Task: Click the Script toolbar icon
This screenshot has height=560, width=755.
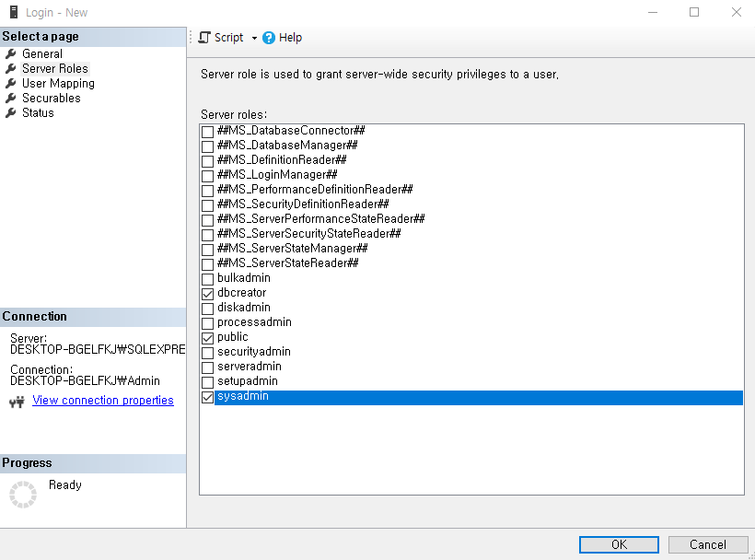Action: pyautogui.click(x=204, y=38)
